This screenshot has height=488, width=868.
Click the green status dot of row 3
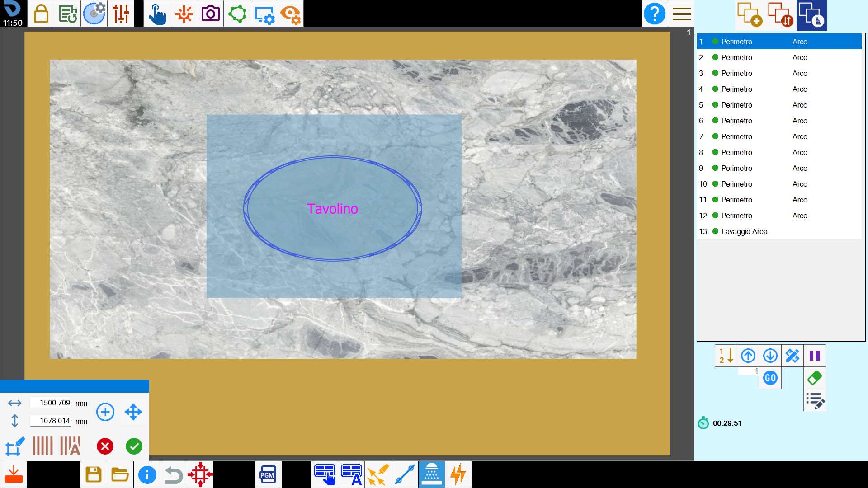click(715, 73)
